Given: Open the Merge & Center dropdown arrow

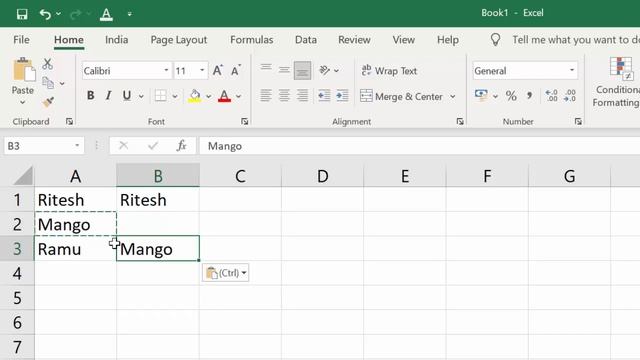Looking at the screenshot, I should [453, 97].
